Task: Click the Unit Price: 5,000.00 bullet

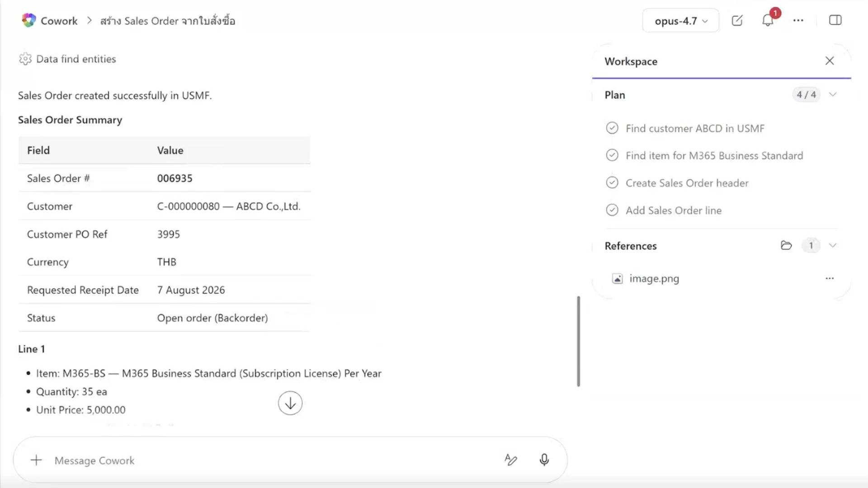Action: point(81,410)
